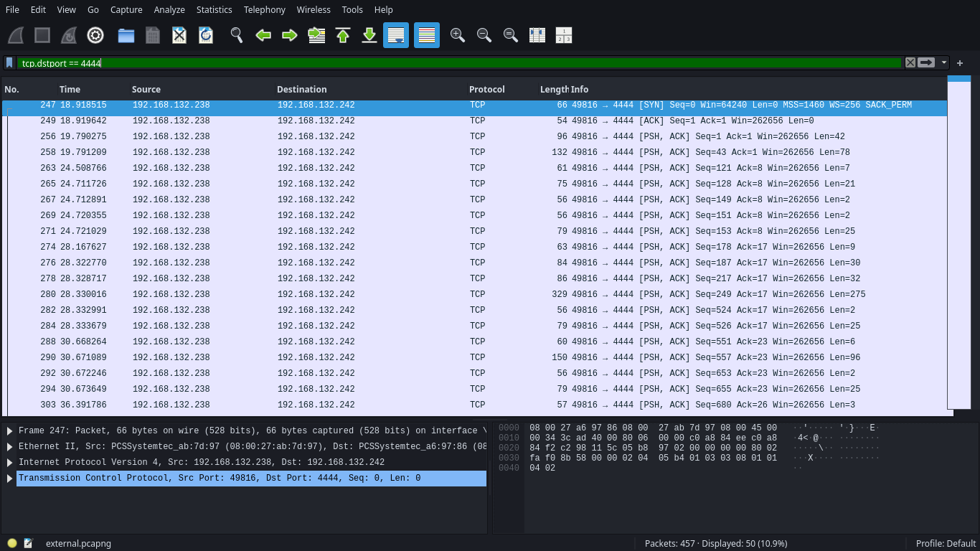Start capturing packets with the shark fin icon
The width and height of the screenshot is (980, 551).
click(x=16, y=35)
